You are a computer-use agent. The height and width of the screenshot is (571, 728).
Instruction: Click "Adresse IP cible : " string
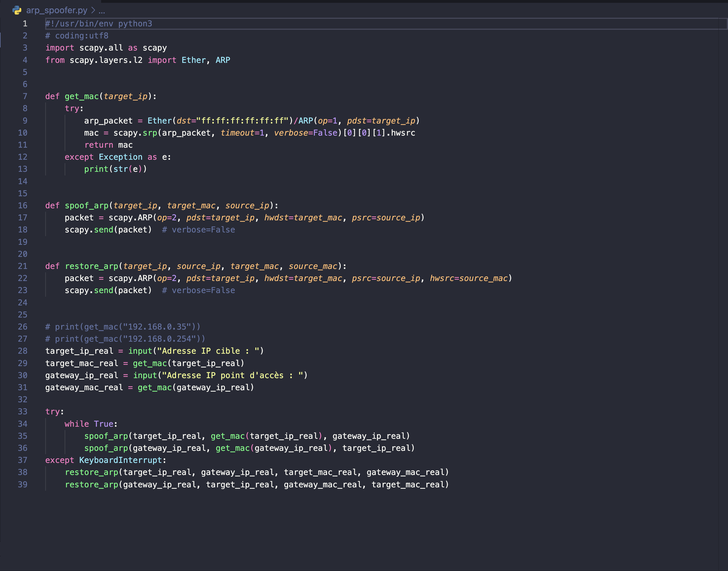[208, 351]
